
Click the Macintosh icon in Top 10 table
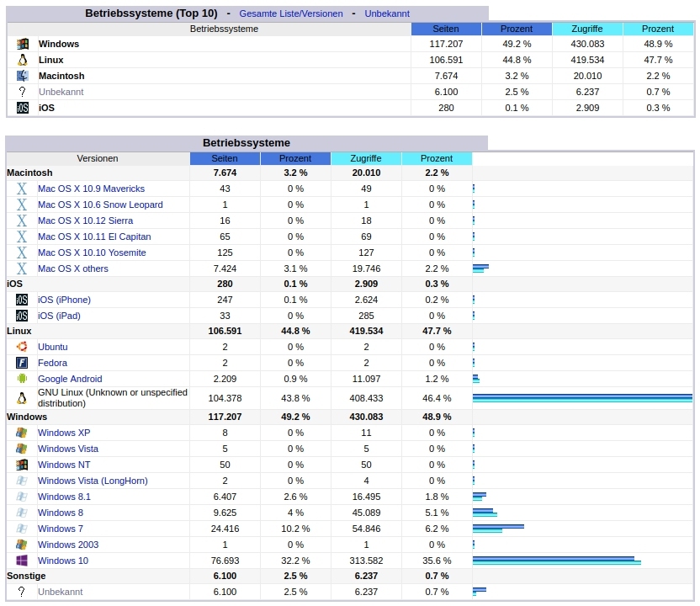click(23, 76)
